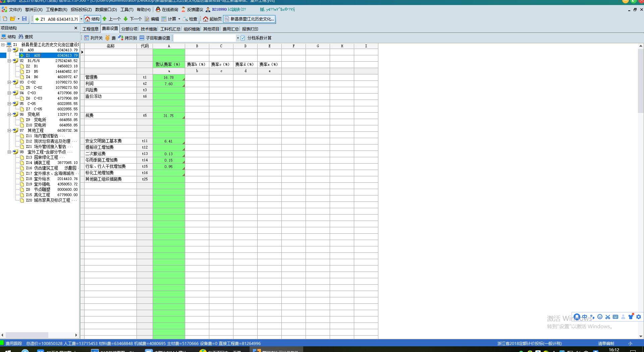Open the 计算 dropdown arrow
The height and width of the screenshot is (352, 644).
(x=179, y=19)
